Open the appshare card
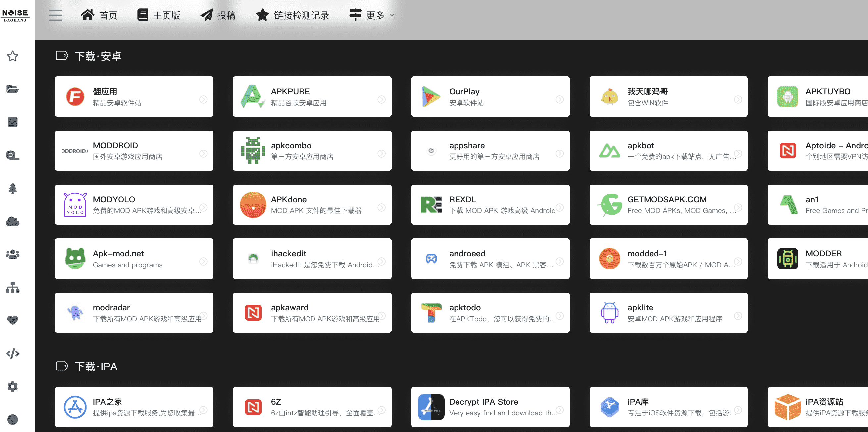868x432 pixels. point(490,151)
